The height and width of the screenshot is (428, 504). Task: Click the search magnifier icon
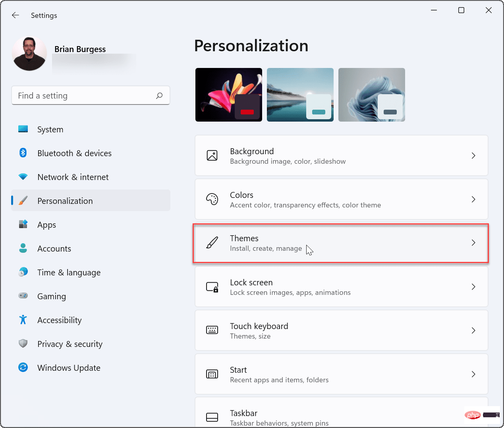159,95
